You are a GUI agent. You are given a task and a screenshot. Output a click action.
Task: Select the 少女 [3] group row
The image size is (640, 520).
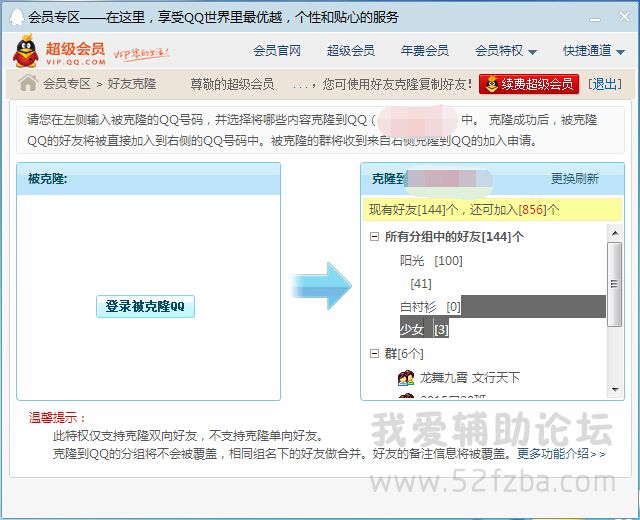point(424,329)
